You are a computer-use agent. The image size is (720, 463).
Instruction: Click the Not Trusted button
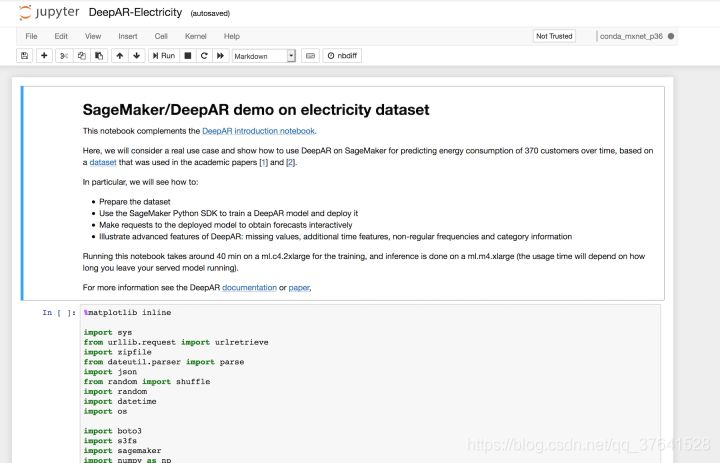554,36
